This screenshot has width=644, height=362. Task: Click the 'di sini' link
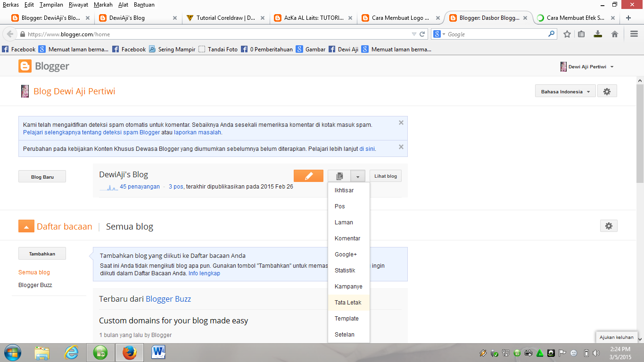click(x=367, y=148)
